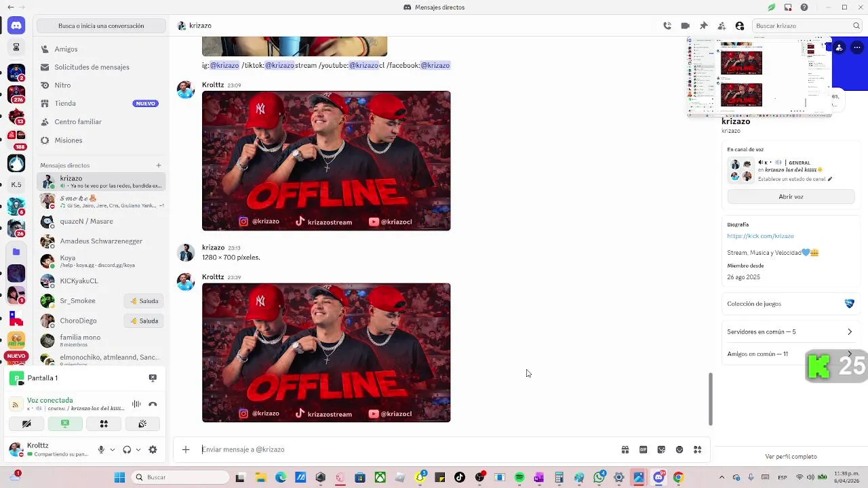Viewport: 868px width, 488px height.
Task: Open Colección de juegos
Action: (790, 304)
